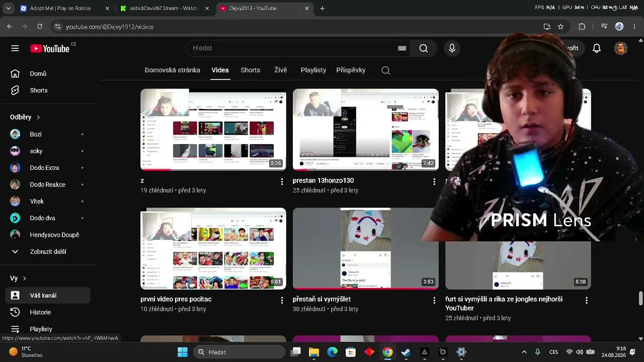The height and width of the screenshot is (362, 644).
Task: Open Chrome's three-dot menu
Action: coord(634,27)
